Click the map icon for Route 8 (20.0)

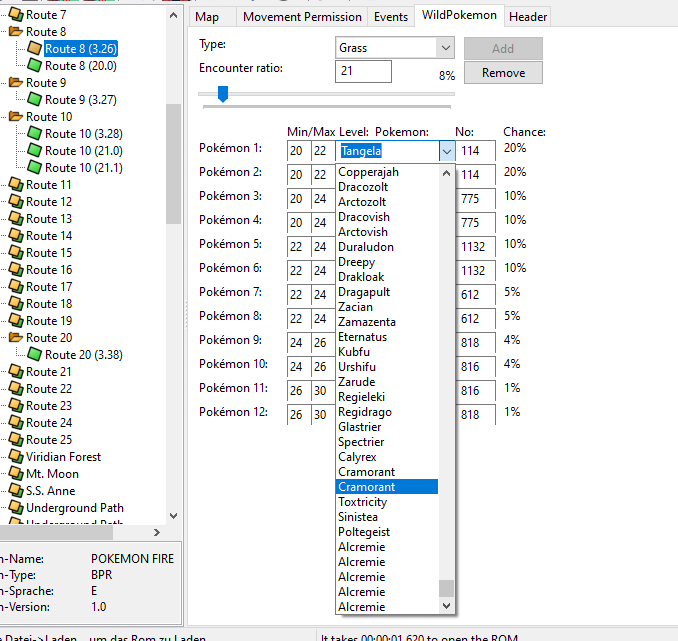34,66
